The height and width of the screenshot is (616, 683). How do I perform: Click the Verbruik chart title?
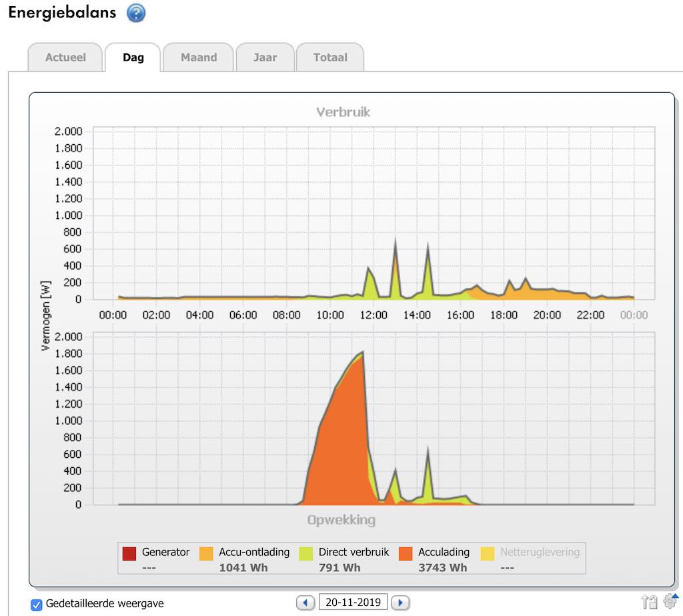(x=343, y=112)
